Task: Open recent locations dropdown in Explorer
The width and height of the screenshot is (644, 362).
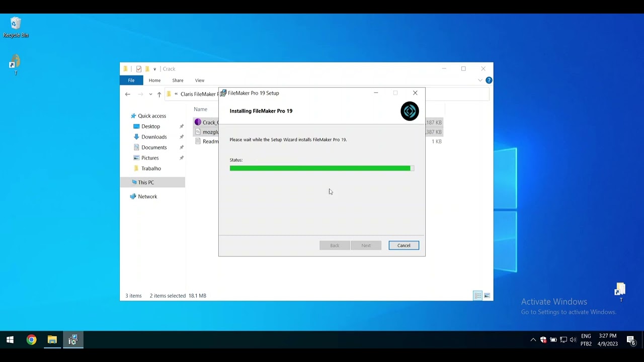Action: 150,94
